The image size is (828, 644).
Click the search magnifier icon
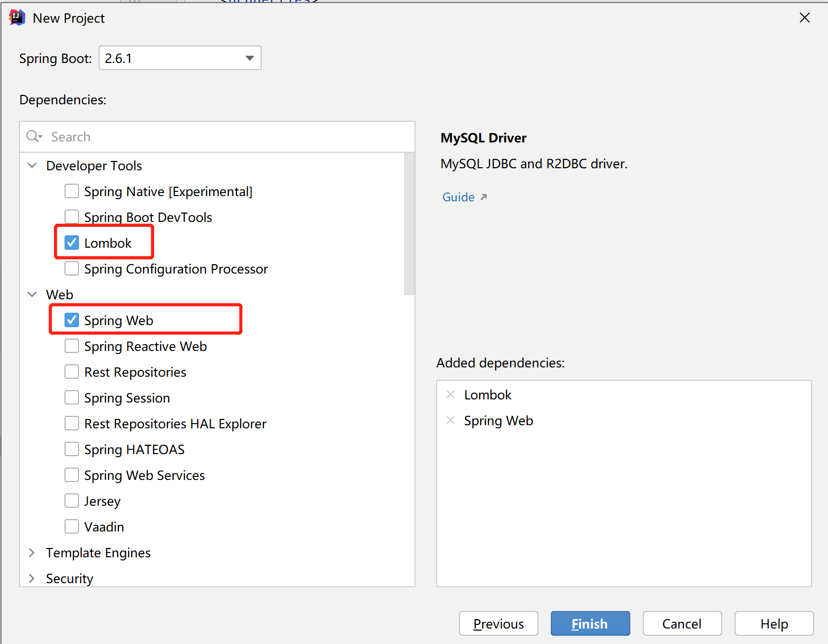tap(33, 137)
